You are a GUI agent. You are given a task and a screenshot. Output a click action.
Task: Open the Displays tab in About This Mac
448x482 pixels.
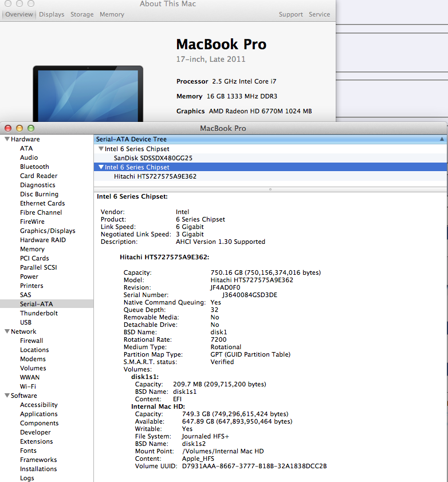point(52,14)
